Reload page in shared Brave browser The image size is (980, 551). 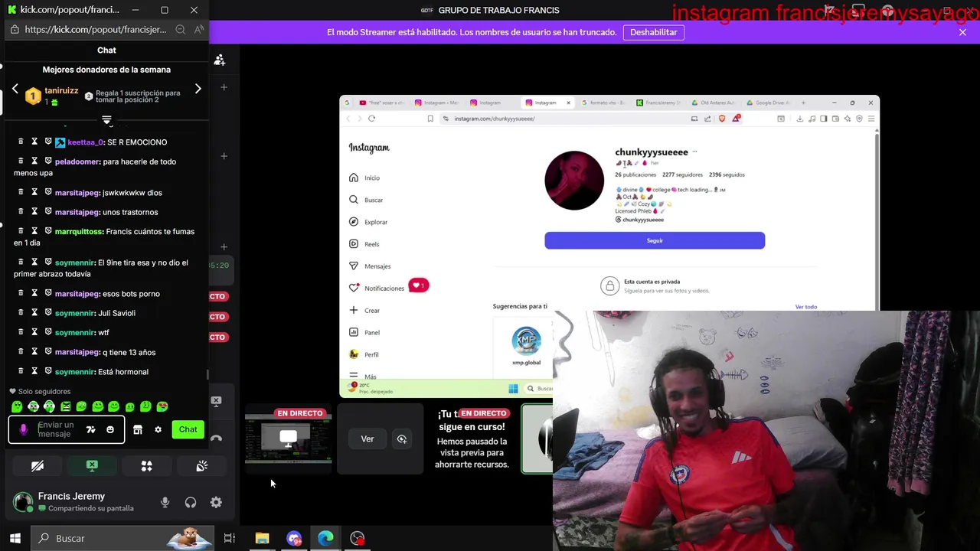(x=371, y=119)
